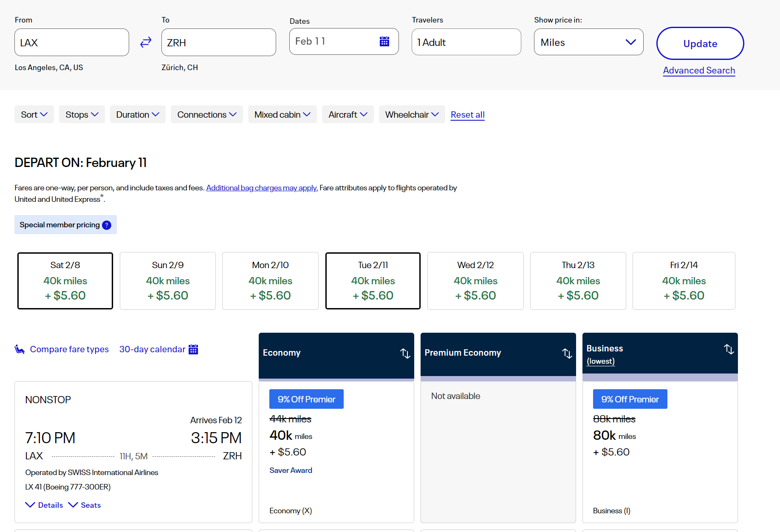Swap origin and destination airports icon
Viewport: 780px width, 532px height.
pyautogui.click(x=146, y=42)
